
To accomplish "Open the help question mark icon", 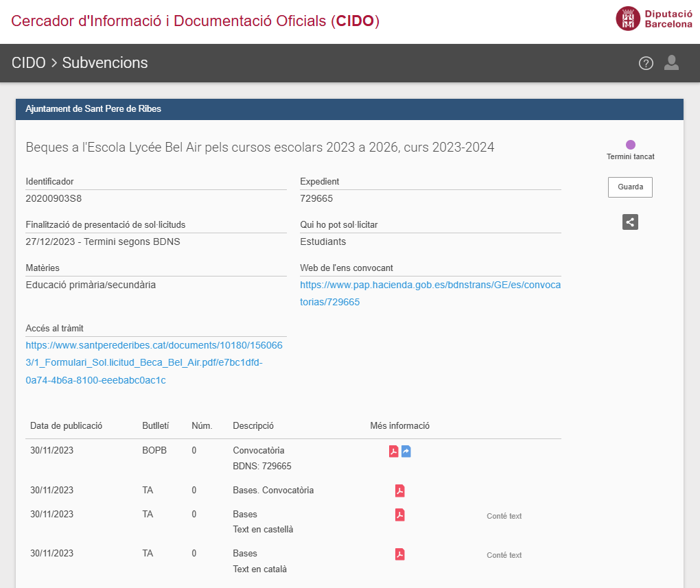I will click(x=646, y=64).
